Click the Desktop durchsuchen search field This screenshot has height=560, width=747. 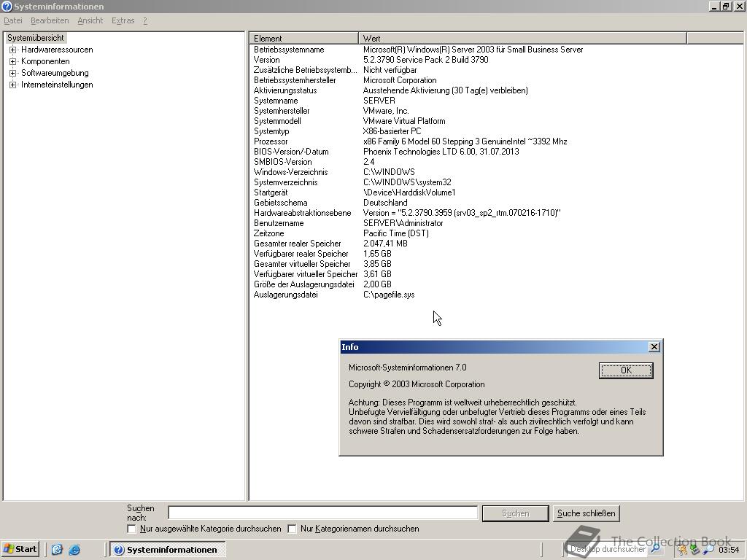(608, 549)
